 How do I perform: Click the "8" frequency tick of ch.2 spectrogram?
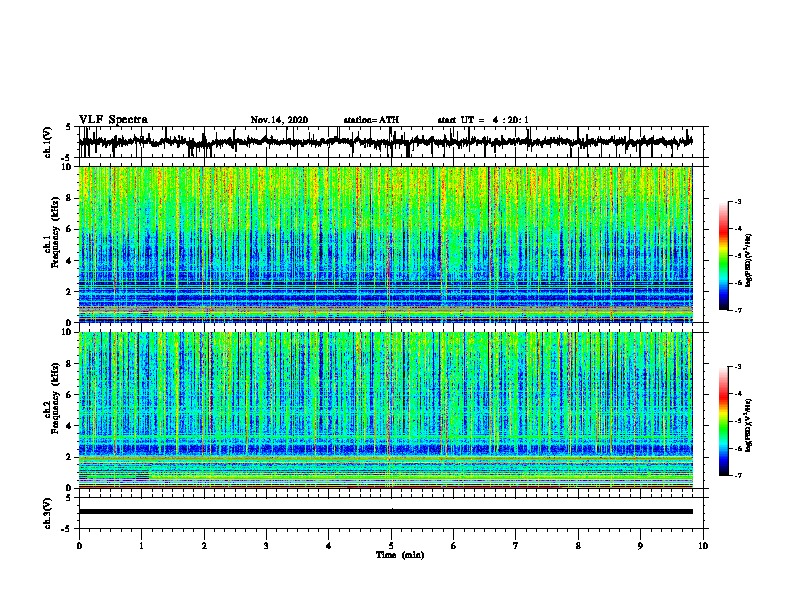coord(69,364)
